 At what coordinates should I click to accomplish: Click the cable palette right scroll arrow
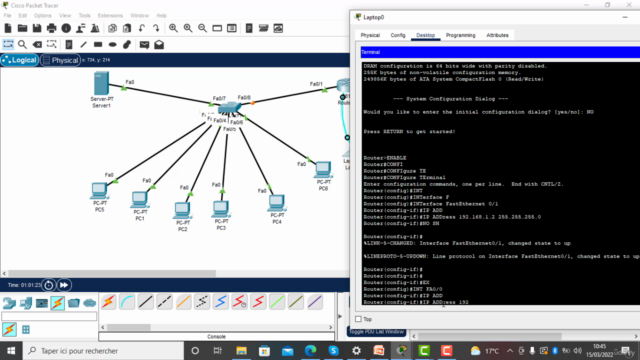click(331, 327)
